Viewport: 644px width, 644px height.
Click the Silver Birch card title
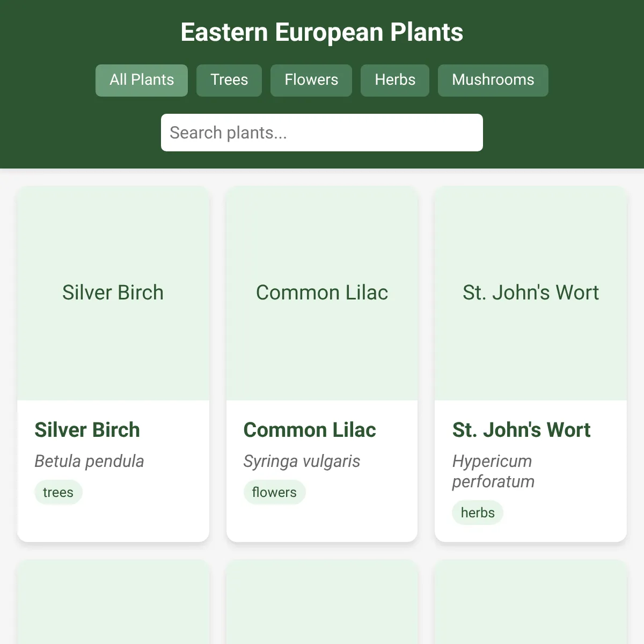click(x=87, y=430)
